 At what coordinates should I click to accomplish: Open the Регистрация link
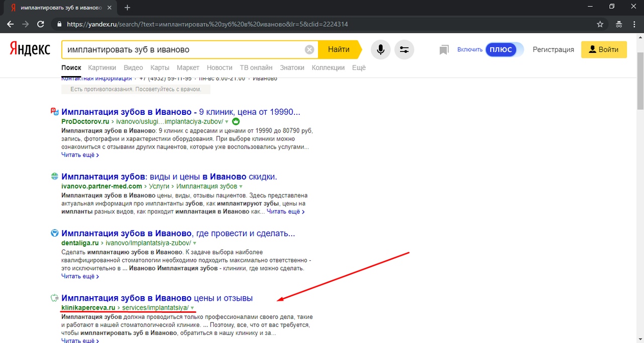pyautogui.click(x=553, y=49)
